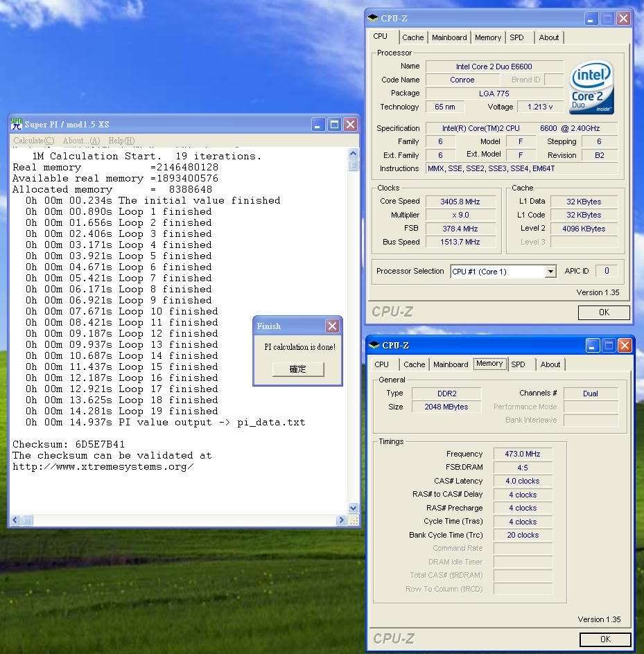
Task: Click the Voltage field value
Action: tap(540, 107)
